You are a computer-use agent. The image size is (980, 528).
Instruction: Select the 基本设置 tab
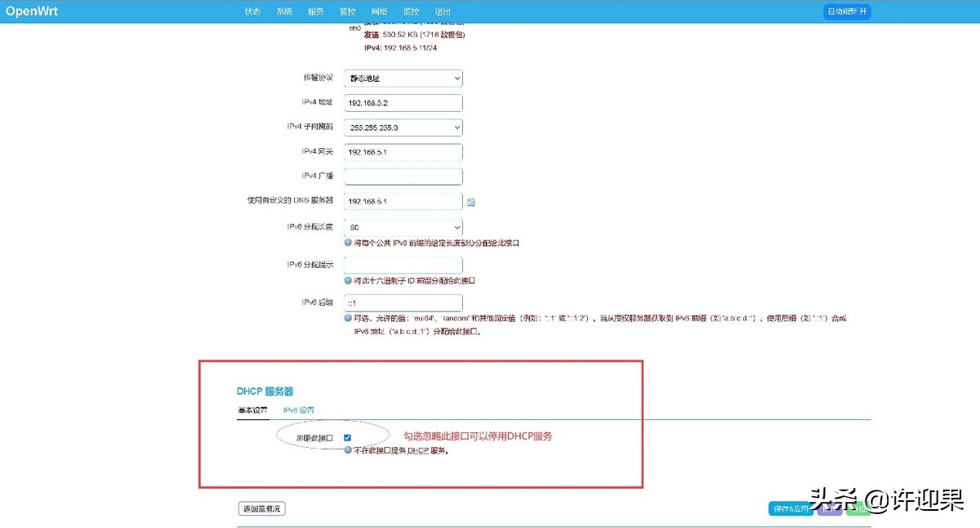click(252, 409)
